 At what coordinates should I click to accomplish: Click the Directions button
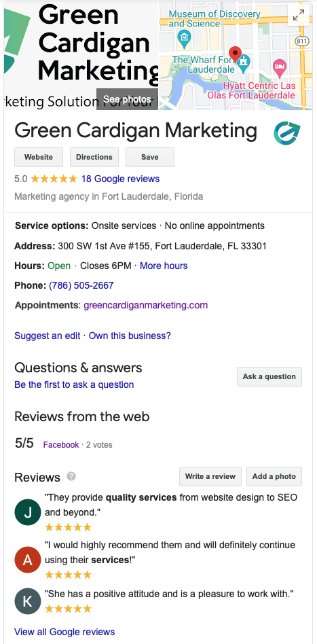tap(94, 157)
